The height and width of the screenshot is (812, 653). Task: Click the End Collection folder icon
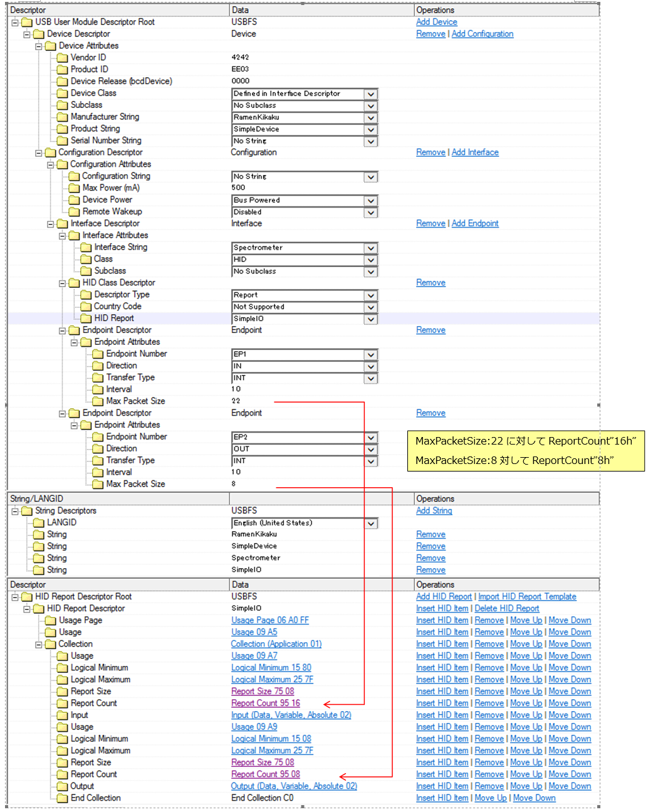click(62, 798)
